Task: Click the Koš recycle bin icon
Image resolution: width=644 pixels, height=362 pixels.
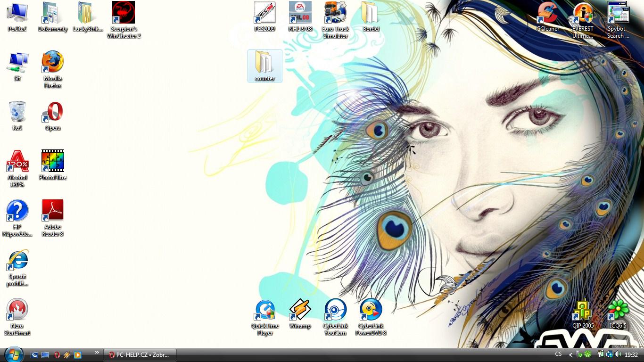Action: point(17,112)
